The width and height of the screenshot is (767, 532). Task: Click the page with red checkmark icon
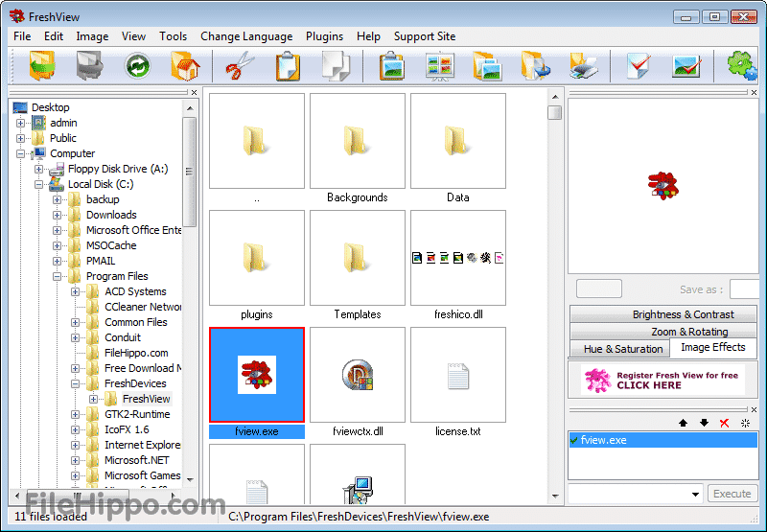[639, 65]
